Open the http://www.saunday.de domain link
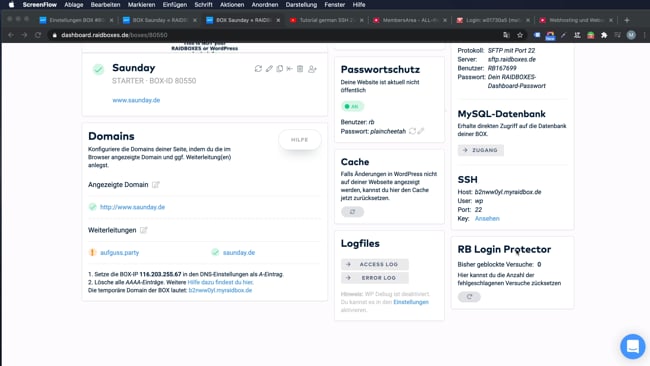The image size is (650, 366). (132, 207)
